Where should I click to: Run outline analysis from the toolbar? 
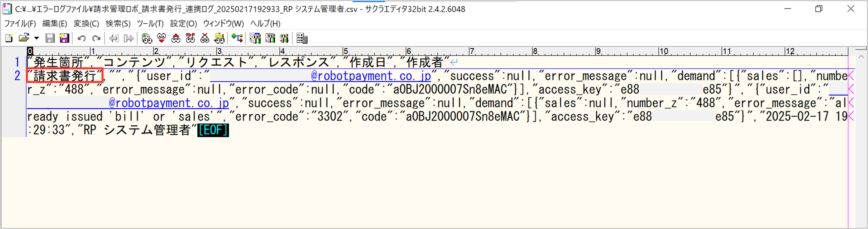click(x=237, y=38)
